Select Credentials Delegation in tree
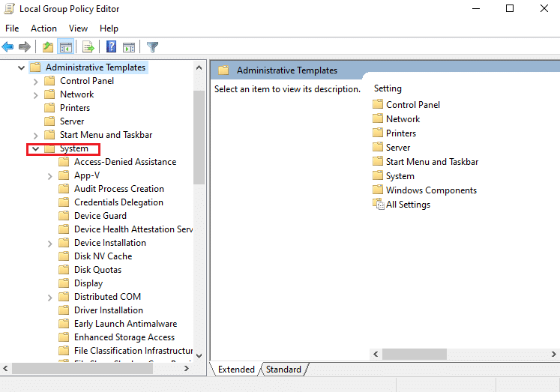Viewport: 560px width, 392px height. click(x=118, y=202)
